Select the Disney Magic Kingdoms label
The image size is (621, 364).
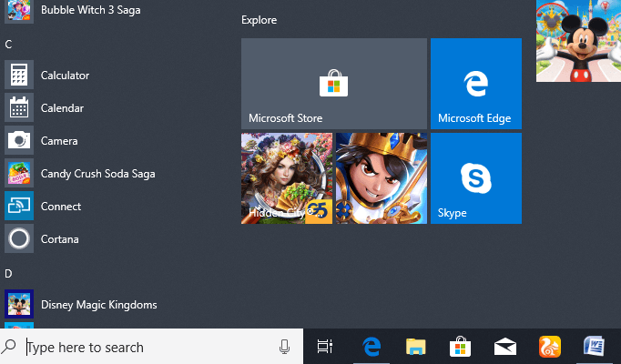[99, 305]
